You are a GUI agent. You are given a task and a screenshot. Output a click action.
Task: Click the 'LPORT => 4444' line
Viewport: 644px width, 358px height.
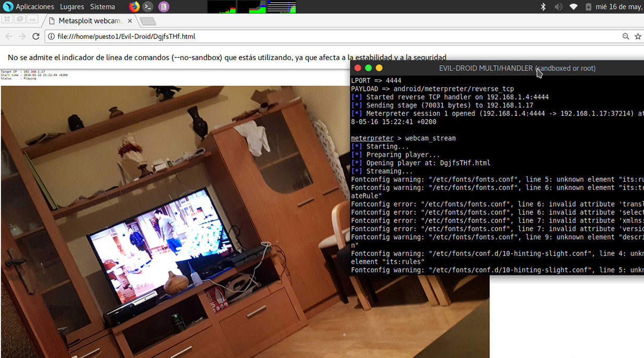coord(376,81)
